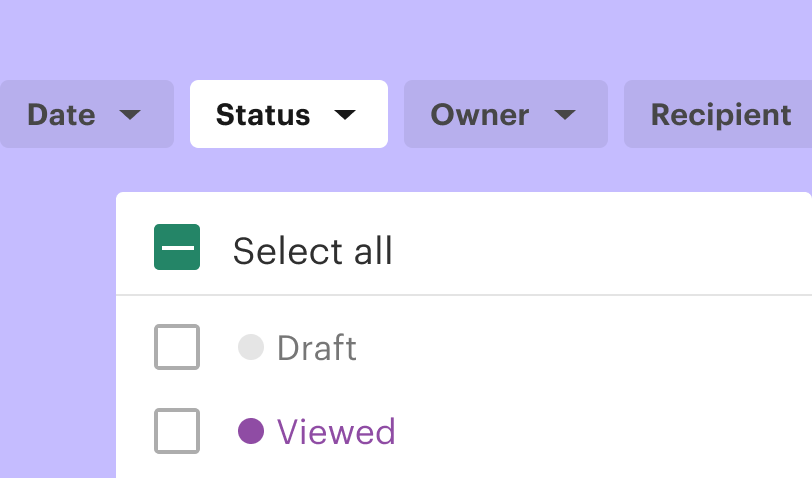Click the Status dropdown caret icon

click(344, 115)
